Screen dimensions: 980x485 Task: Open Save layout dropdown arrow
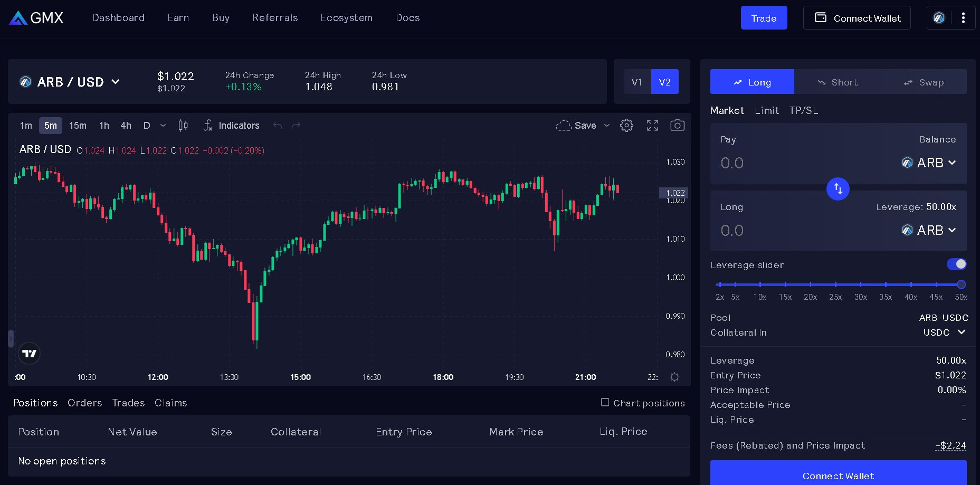(607, 126)
